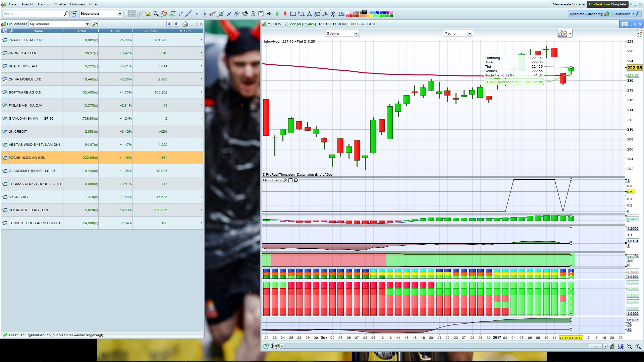644x362 pixels.
Task: Open the Optionen menu
Action: pos(77,4)
